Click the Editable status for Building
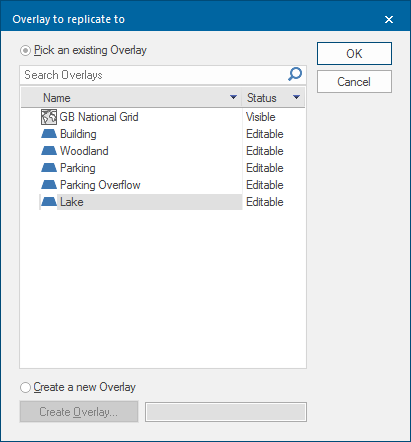The image size is (411, 442). [x=265, y=134]
